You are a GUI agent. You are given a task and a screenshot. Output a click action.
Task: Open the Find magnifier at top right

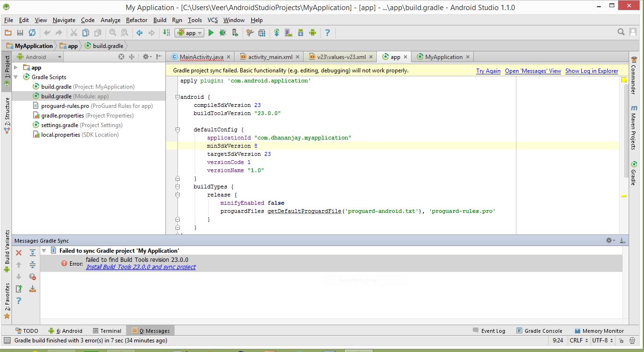(621, 32)
